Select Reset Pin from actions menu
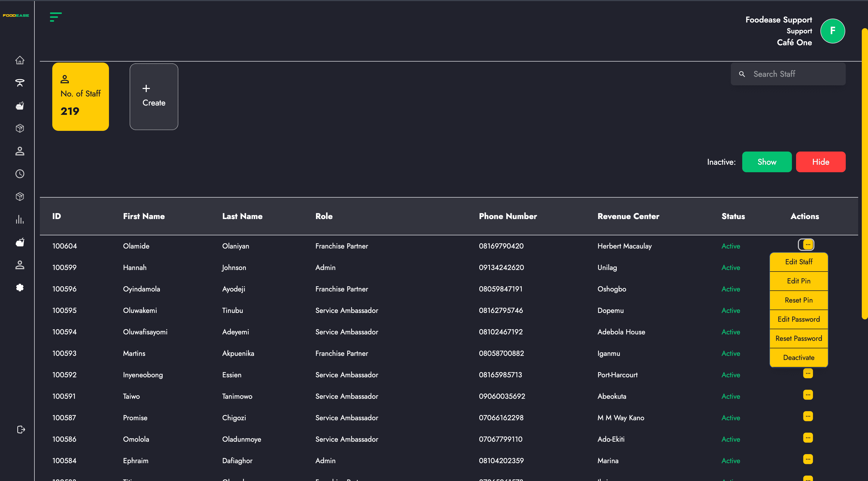This screenshot has width=868, height=481. 799,300
